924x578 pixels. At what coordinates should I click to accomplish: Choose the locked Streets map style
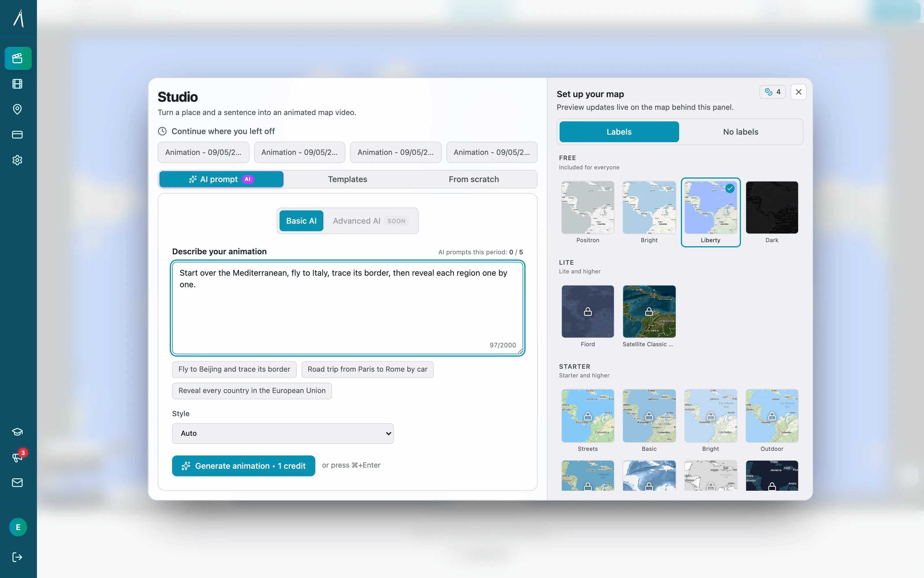(x=588, y=421)
